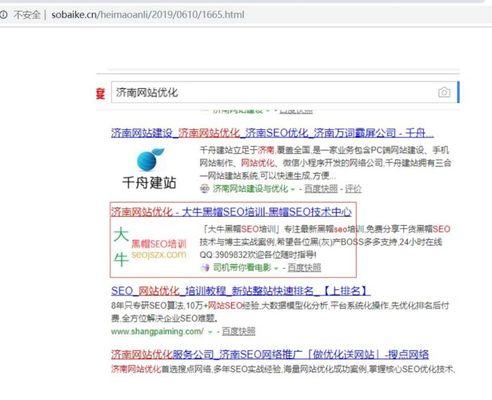Expand dropdown arrow after 济南网站建设与优化
This screenshot has height=400, width=492.
pos(293,189)
